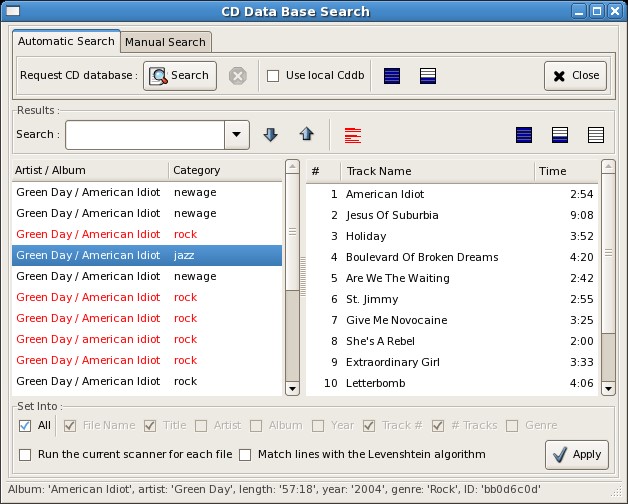
Task: Open the Results search dropdown arrow
Action: (x=236, y=135)
